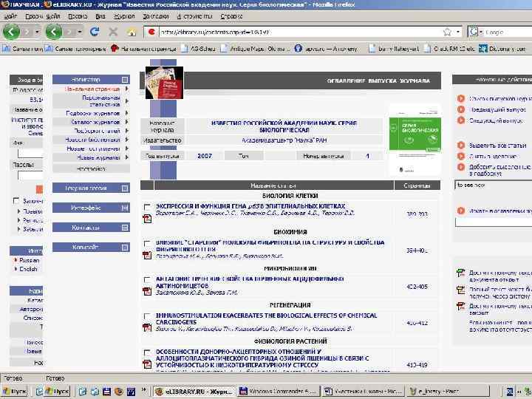
Task: Open the Help menu
Action: (x=231, y=16)
